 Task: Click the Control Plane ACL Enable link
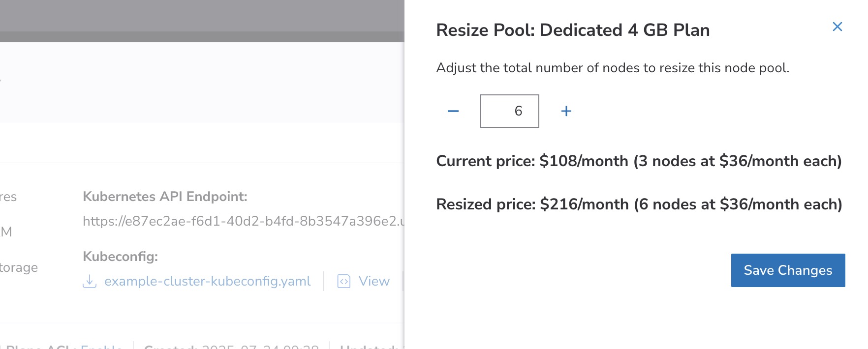101,346
